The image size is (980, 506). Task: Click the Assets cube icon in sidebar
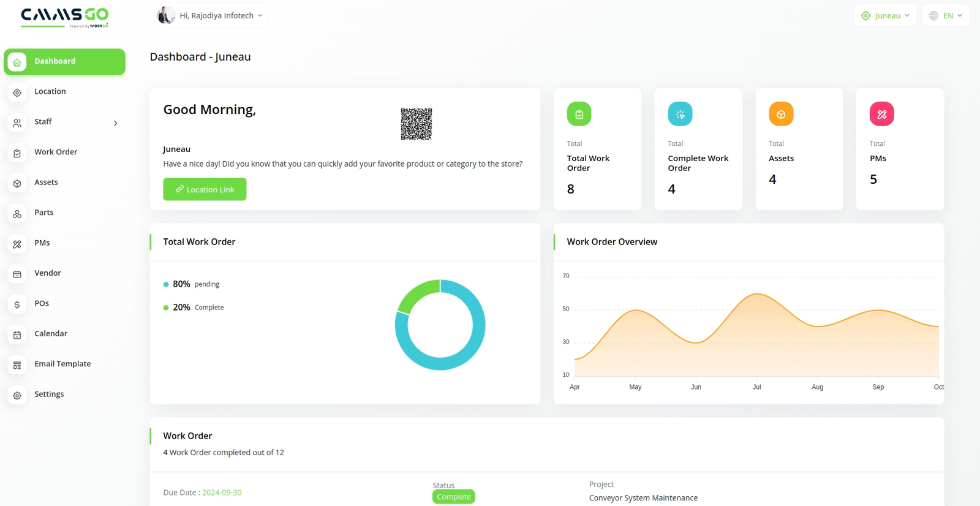[17, 183]
